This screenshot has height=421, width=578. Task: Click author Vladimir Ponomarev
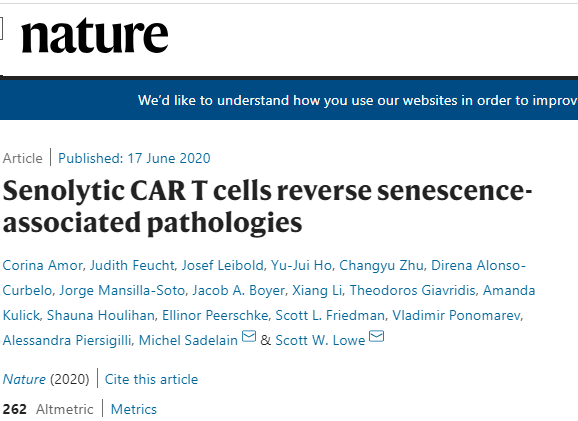[457, 316]
